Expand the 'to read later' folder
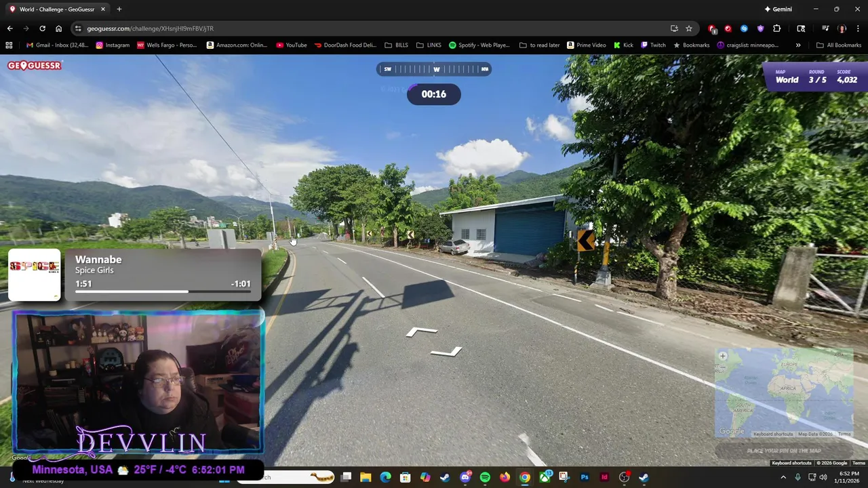This screenshot has height=488, width=868. 540,45
